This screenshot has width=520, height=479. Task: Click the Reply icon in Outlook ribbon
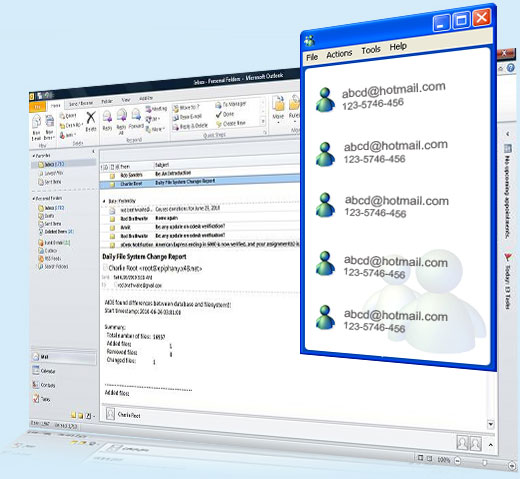(107, 117)
